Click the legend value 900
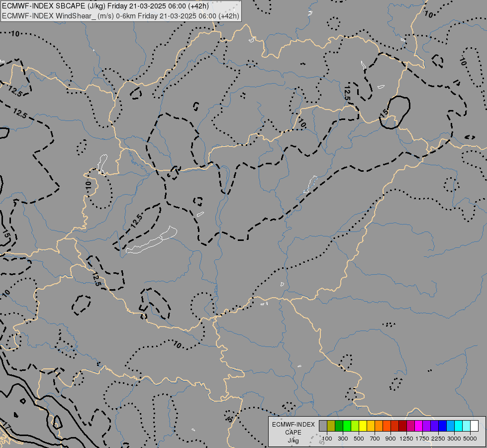The height and width of the screenshot is (448, 487). click(390, 439)
